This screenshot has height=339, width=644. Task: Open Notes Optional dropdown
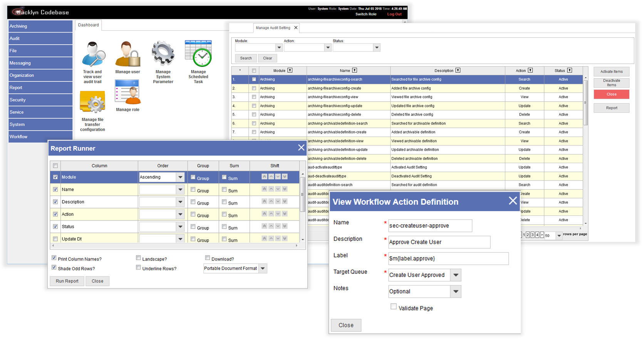(456, 291)
